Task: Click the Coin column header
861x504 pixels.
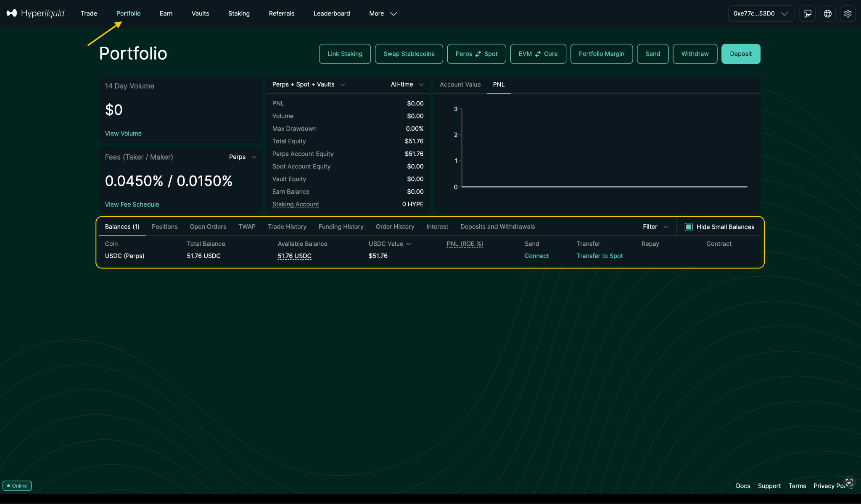Action: (x=111, y=244)
